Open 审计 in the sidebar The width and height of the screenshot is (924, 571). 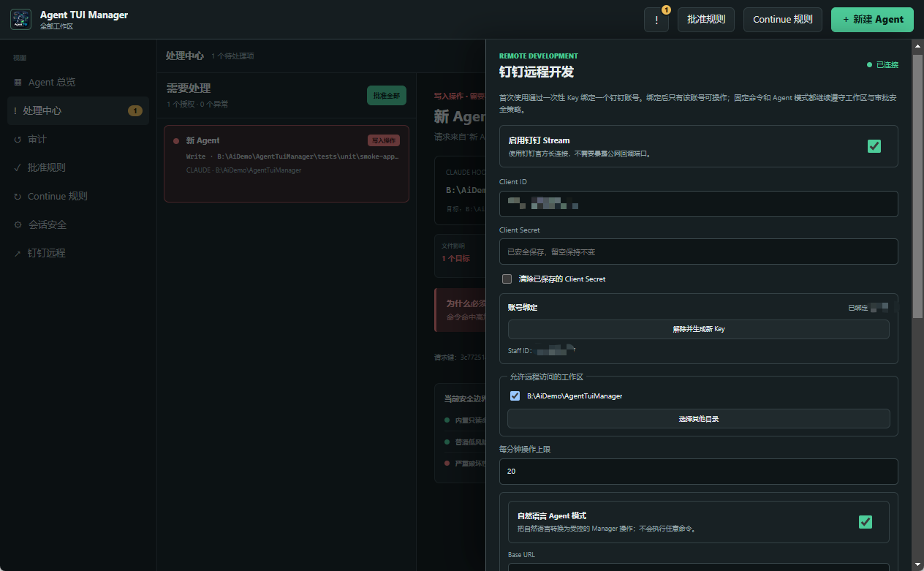pyautogui.click(x=78, y=139)
